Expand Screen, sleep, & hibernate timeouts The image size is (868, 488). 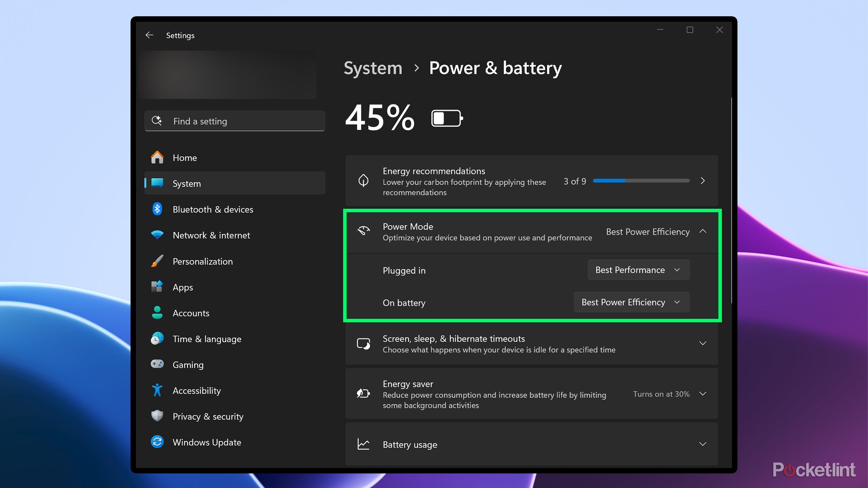pos(703,343)
